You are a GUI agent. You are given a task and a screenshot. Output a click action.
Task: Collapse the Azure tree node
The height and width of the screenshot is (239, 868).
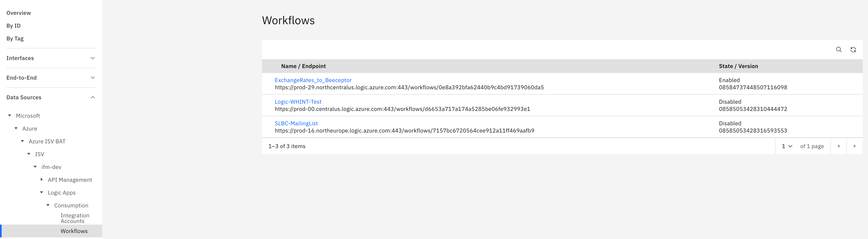(16, 128)
